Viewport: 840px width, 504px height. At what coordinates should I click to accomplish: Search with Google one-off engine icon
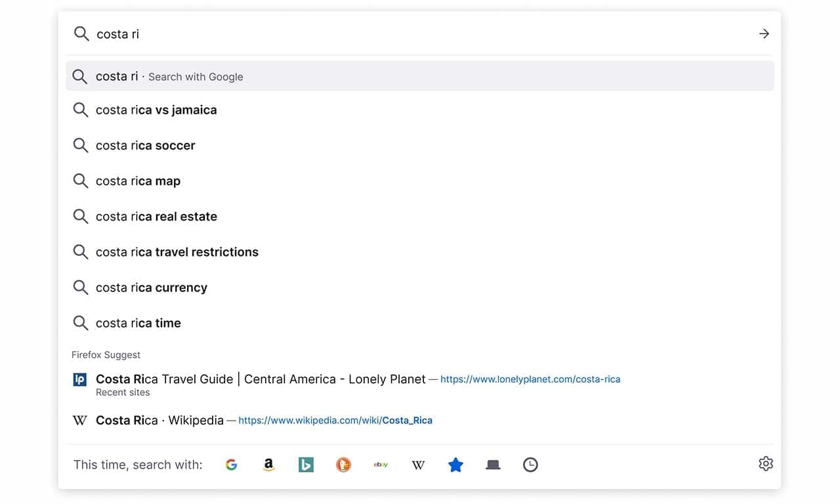click(x=231, y=465)
